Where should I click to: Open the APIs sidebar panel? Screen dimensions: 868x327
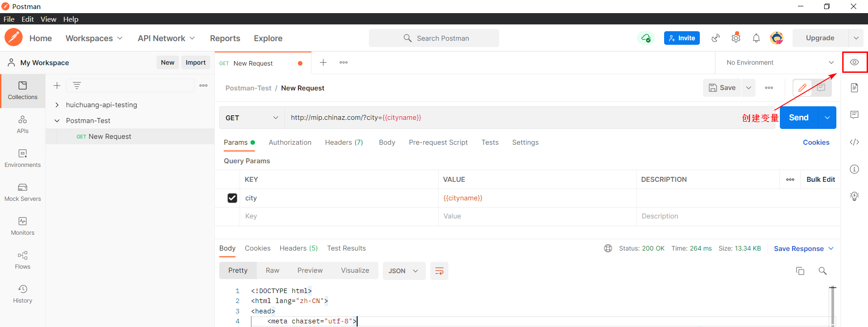pyautogui.click(x=23, y=125)
